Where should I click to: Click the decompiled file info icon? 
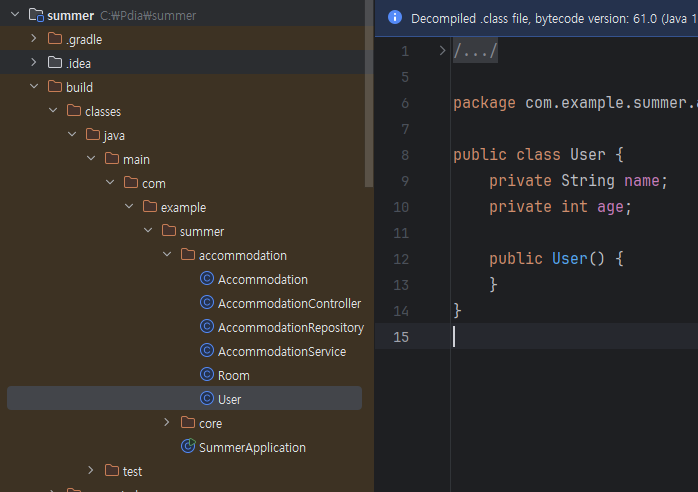click(x=395, y=17)
